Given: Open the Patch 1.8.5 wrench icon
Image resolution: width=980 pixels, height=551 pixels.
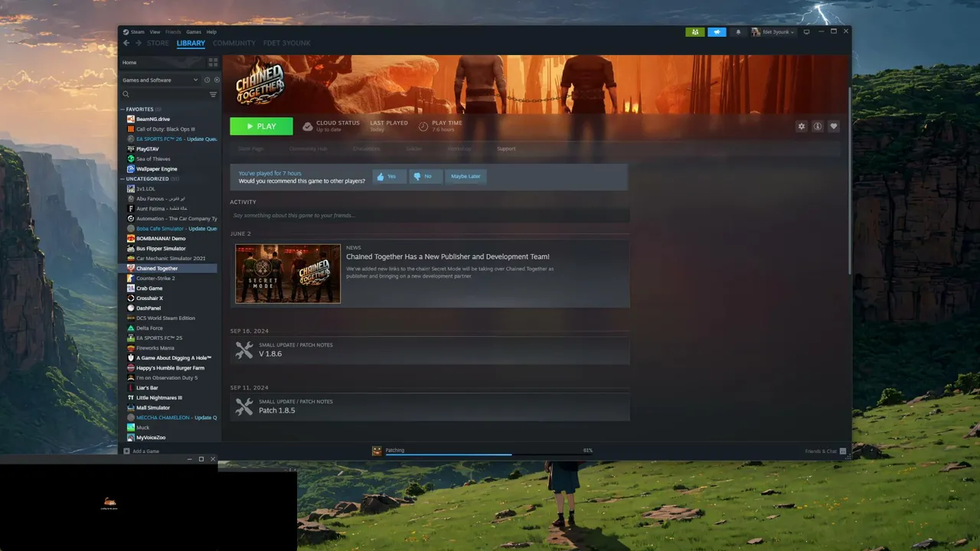Looking at the screenshot, I should tap(244, 407).
